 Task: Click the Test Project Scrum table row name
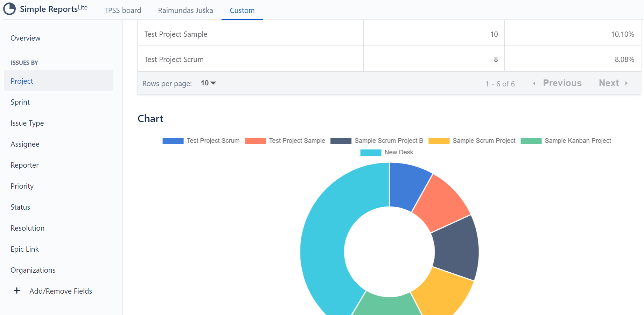click(x=174, y=59)
